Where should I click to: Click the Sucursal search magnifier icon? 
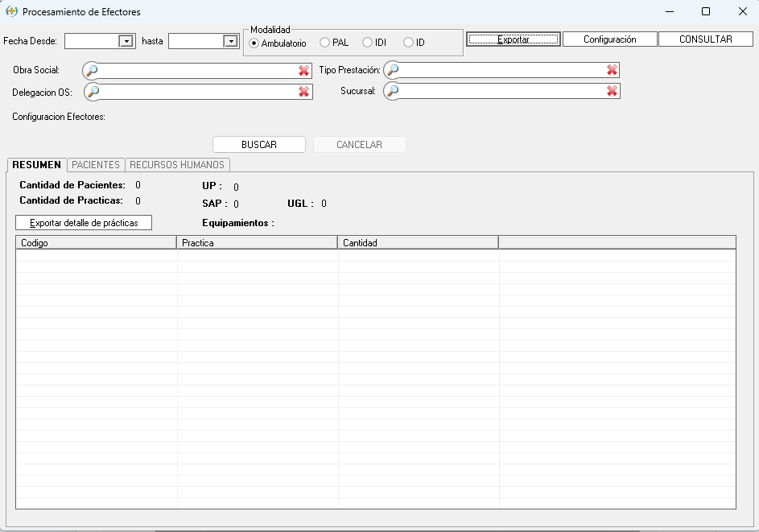[x=393, y=91]
